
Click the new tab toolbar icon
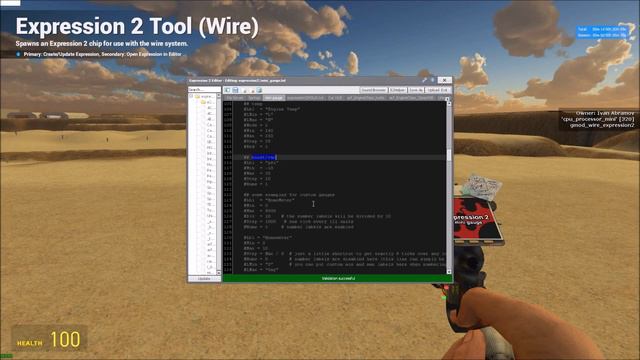tap(245, 90)
